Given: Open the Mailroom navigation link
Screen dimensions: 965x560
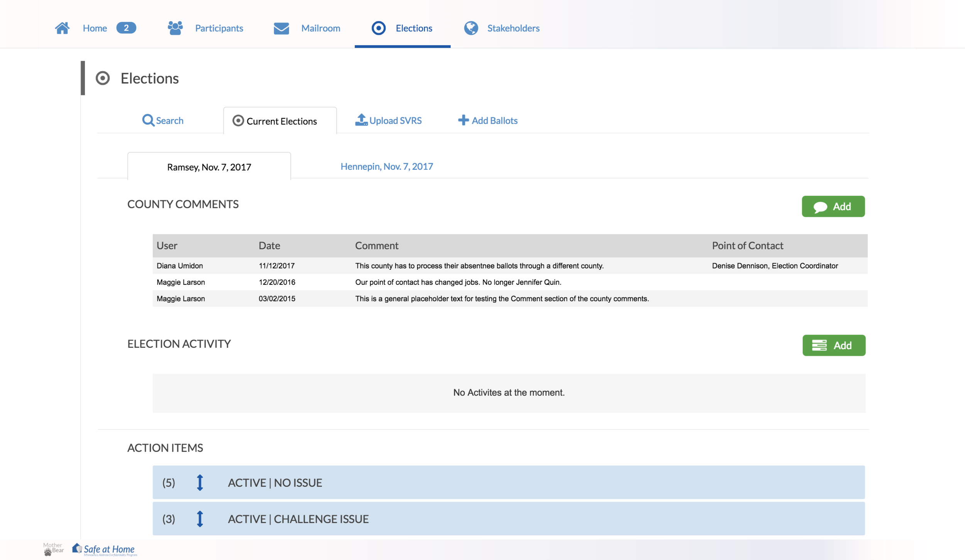Looking at the screenshot, I should click(320, 28).
